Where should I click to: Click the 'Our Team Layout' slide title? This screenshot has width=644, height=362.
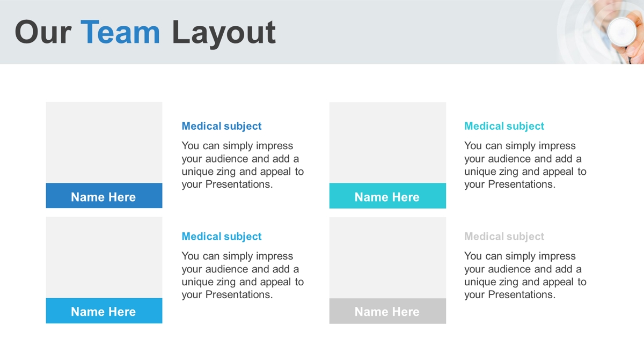tap(145, 32)
